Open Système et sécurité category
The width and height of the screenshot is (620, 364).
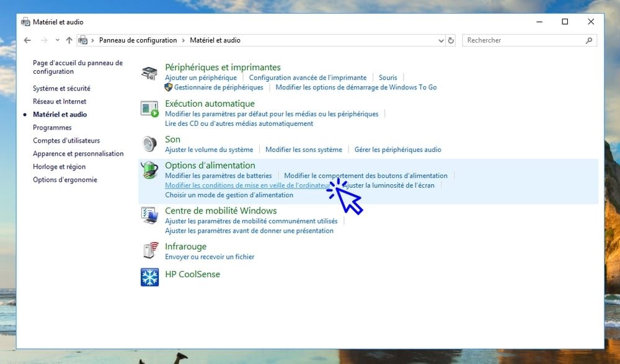pos(61,88)
